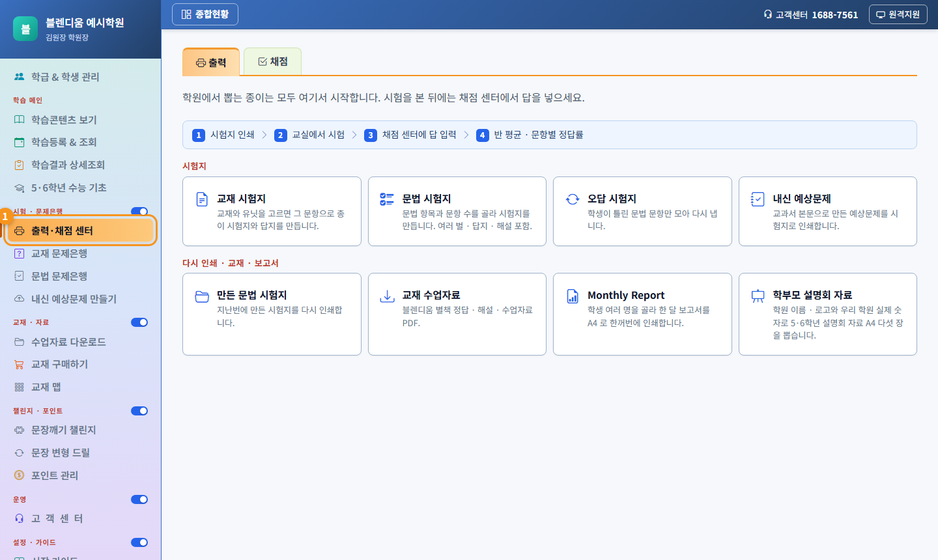Screen dimensions: 938x560
Task: Click the 문법 문제은행 checklist icon
Action: [19, 276]
